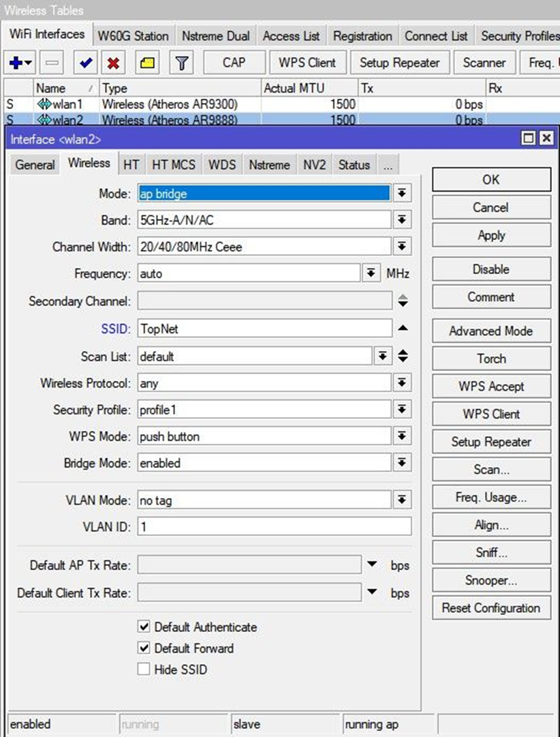
Task: Open the Access List tab
Action: pyautogui.click(x=292, y=35)
